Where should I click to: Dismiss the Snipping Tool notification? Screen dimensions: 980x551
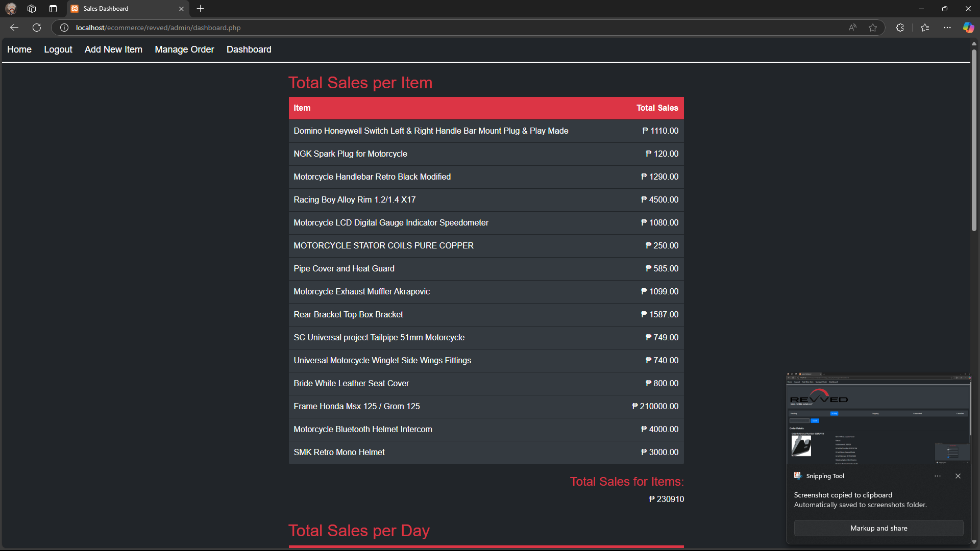[958, 476]
